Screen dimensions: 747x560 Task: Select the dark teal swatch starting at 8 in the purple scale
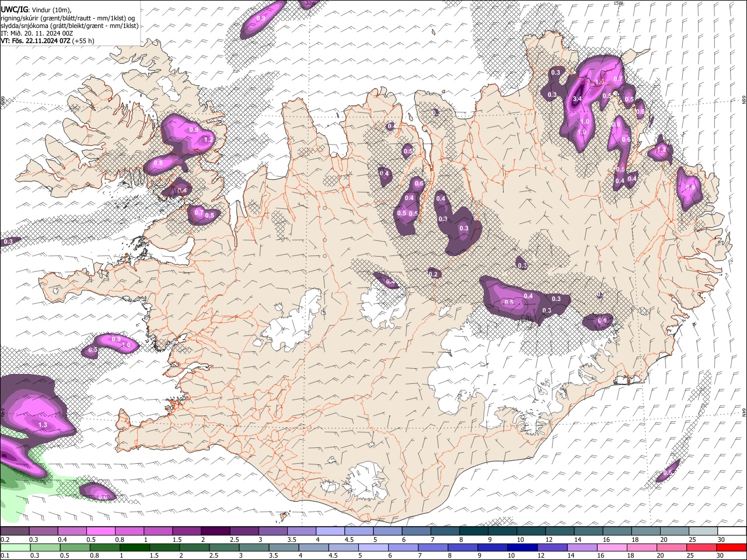tap(473, 531)
